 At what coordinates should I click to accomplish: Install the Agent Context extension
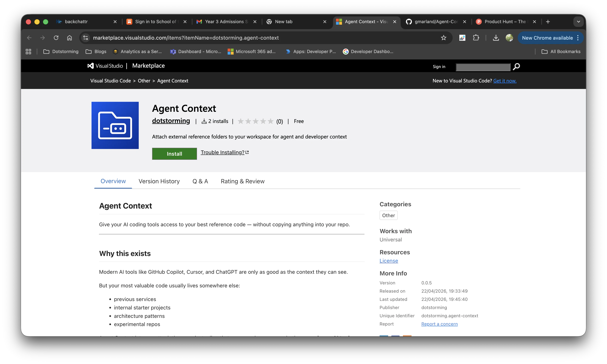click(174, 154)
